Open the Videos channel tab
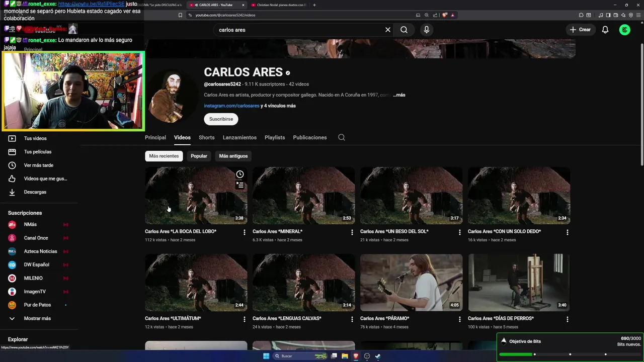644x362 pixels. (x=182, y=137)
